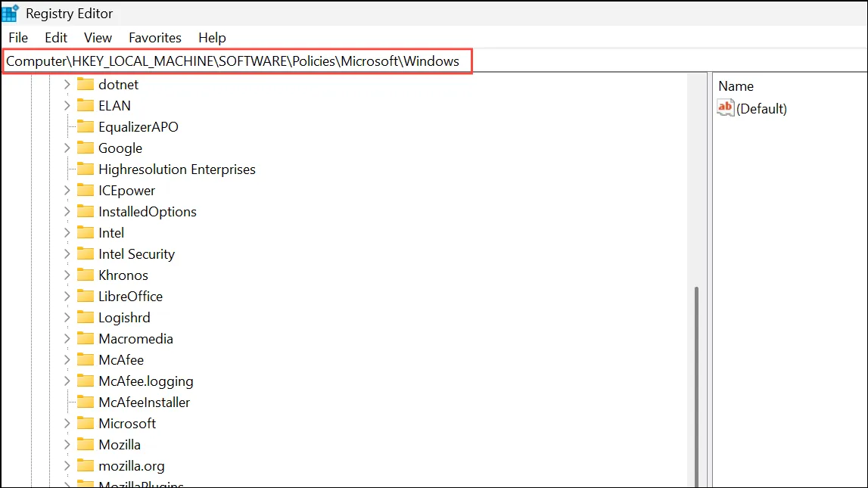Expand the ICEpower key
The image size is (868, 488).
tap(67, 191)
